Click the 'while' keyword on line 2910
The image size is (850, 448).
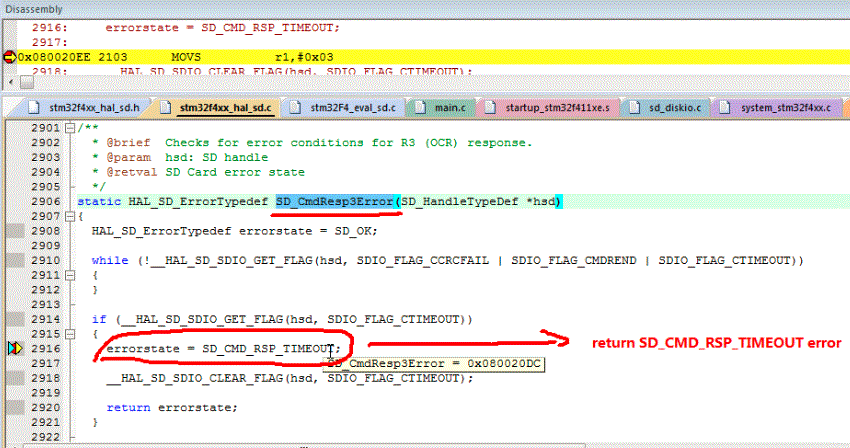click(110, 260)
